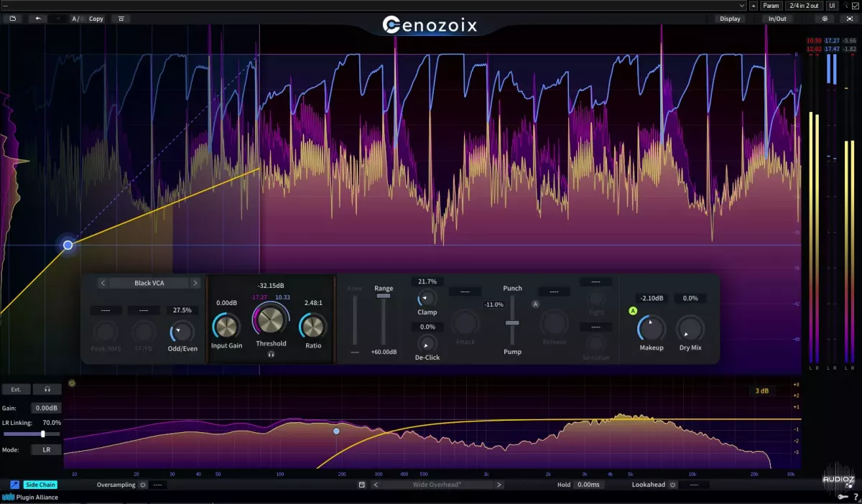The height and width of the screenshot is (504, 862).
Task: Open the settings gear icon at top right
Action: [x=825, y=19]
